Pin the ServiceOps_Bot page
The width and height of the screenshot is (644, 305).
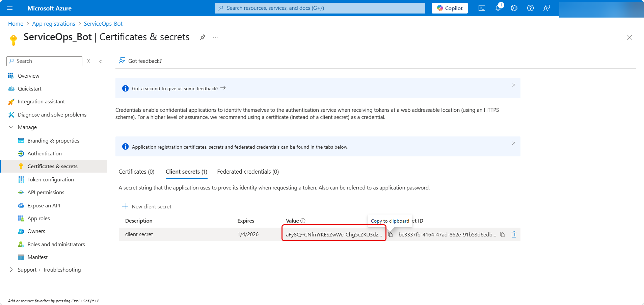pyautogui.click(x=203, y=37)
